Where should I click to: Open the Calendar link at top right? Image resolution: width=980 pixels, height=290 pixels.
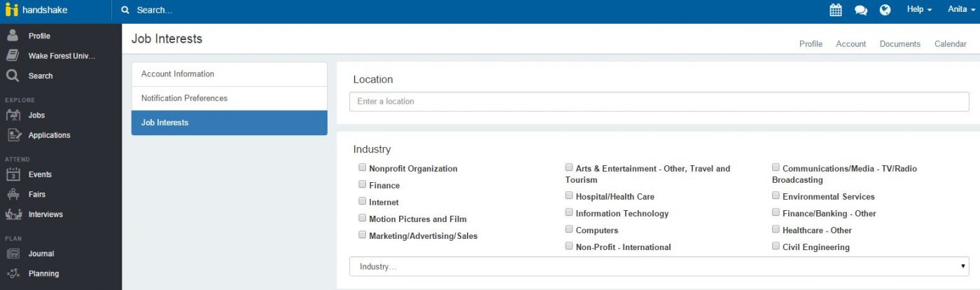click(950, 43)
